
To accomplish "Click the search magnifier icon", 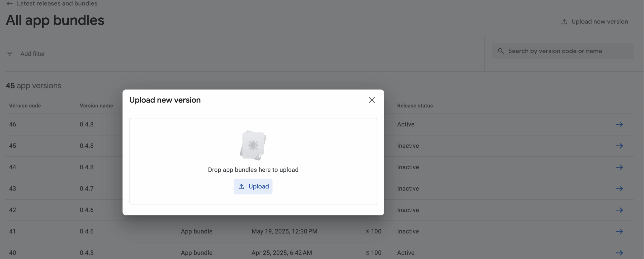I will (x=501, y=51).
